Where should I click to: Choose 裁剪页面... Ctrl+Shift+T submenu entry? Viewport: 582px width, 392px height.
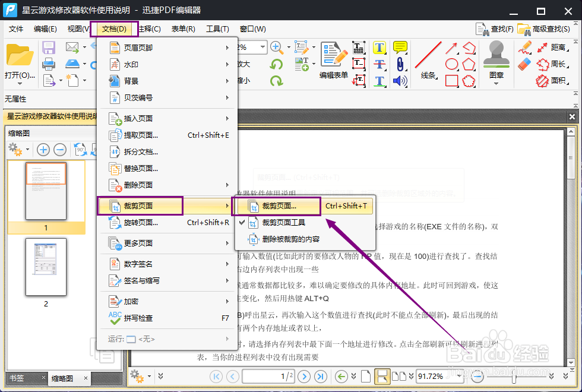[x=305, y=206]
